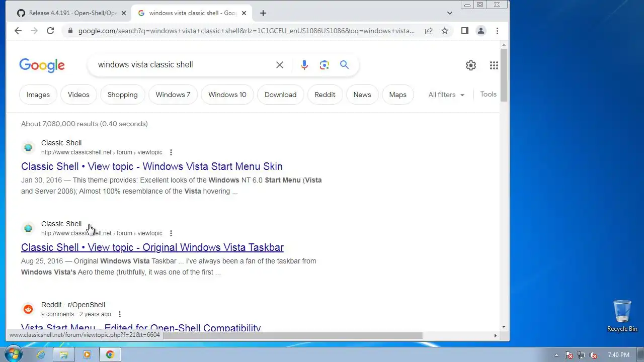Click the first Classic Shell site name
Image resolution: width=644 pixels, height=362 pixels.
point(61,143)
